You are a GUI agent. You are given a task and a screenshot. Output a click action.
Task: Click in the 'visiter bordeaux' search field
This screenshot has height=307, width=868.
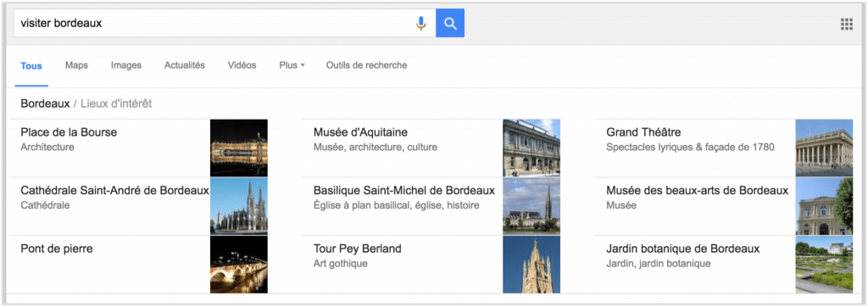click(x=225, y=23)
